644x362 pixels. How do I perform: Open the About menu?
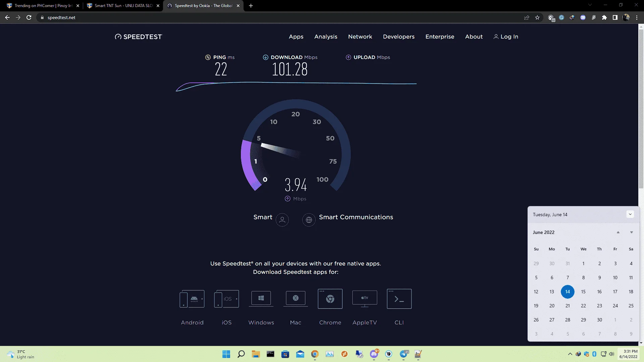point(474,37)
